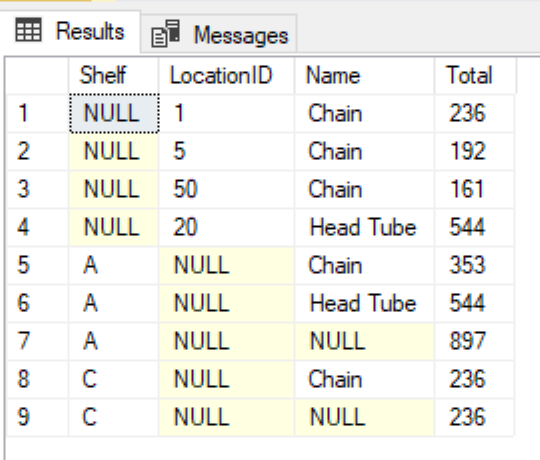Viewport: 540px width, 460px height.
Task: Select the Total column header
Action: [x=475, y=75]
